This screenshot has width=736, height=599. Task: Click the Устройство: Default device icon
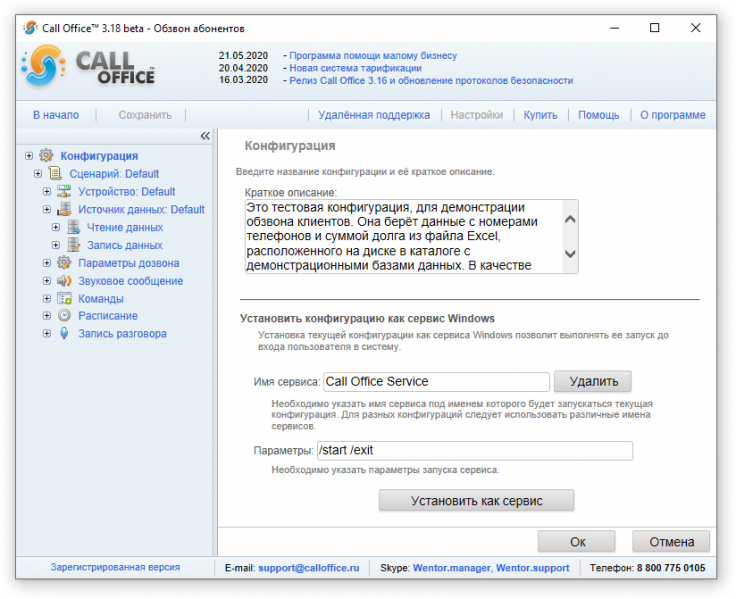point(64,191)
